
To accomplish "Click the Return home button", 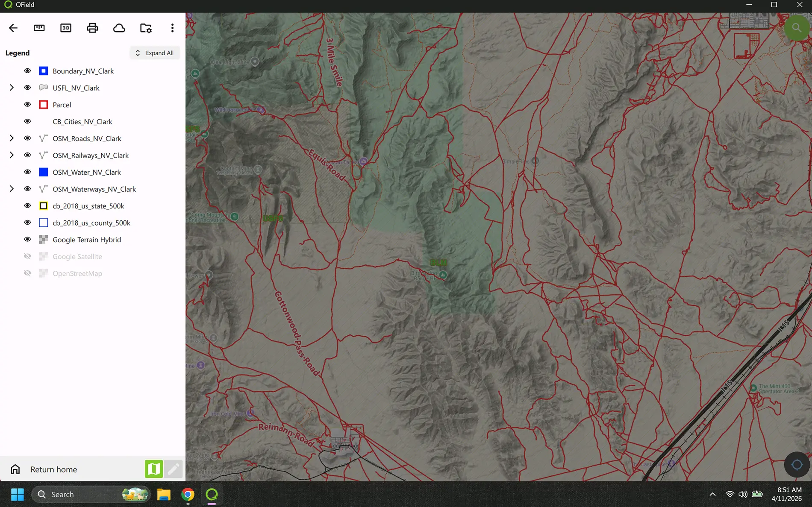I will (54, 469).
